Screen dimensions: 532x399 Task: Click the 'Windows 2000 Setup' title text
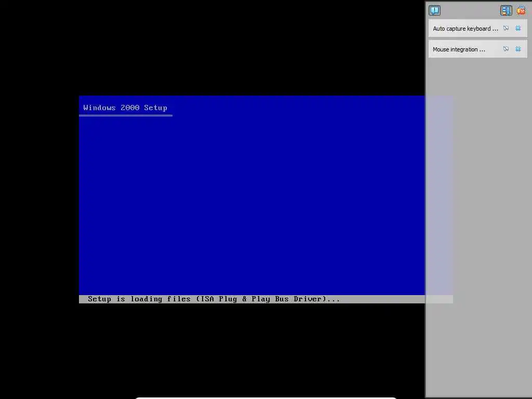[x=125, y=108]
